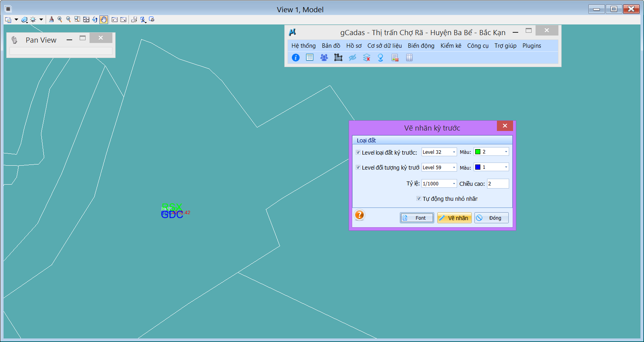Image resolution: width=644 pixels, height=342 pixels.
Task: Click the blue info icon in gCadas toolbar
Action: point(295,58)
